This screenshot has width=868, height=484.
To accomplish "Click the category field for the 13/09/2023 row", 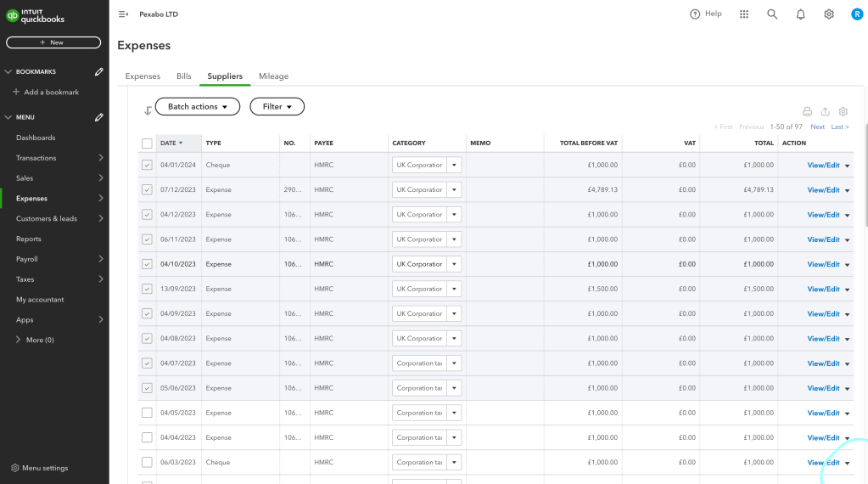I will click(x=419, y=289).
